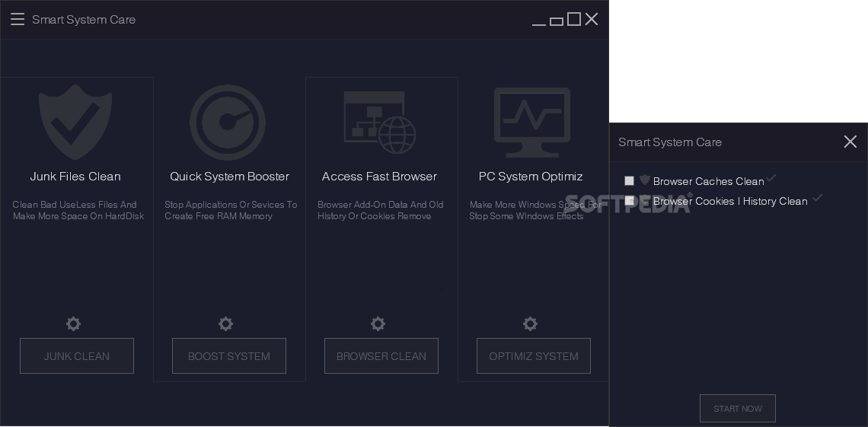Close the Smart System Care popup dialog
This screenshot has width=868, height=427.
point(850,142)
